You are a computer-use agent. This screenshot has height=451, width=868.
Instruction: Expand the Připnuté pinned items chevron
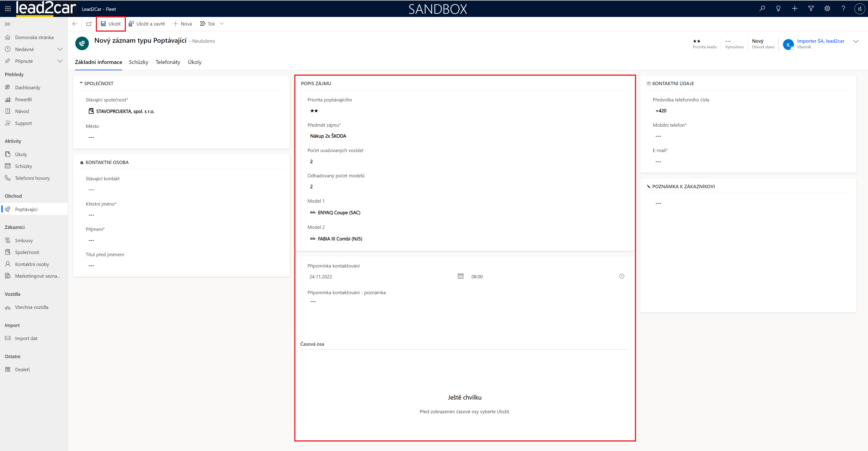point(60,61)
